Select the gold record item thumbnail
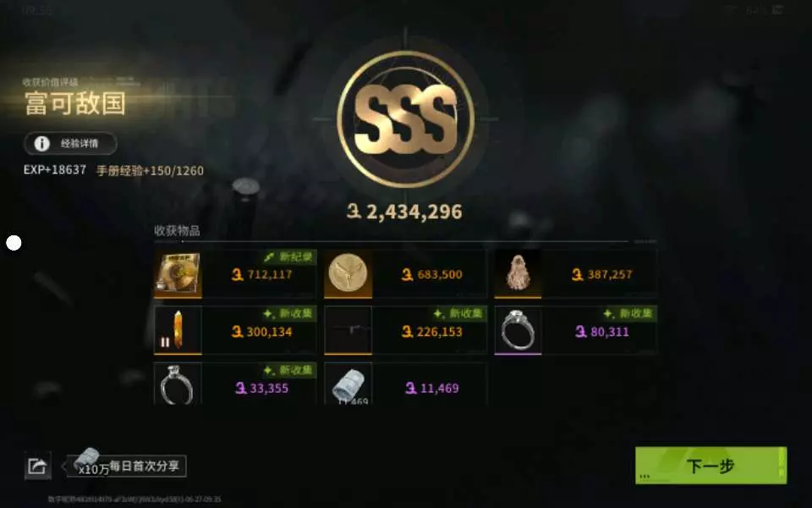The height and width of the screenshot is (508, 812). 178,274
